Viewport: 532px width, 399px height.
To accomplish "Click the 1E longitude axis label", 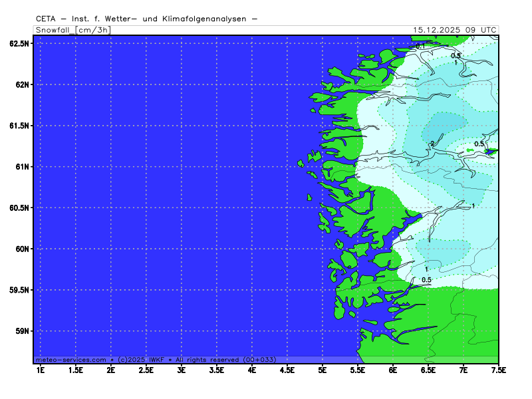I will [40, 369].
